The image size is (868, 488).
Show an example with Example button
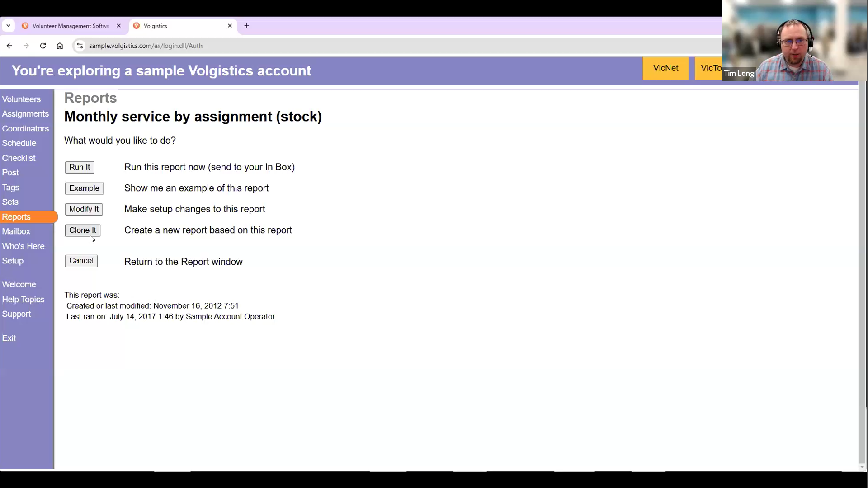tap(84, 188)
